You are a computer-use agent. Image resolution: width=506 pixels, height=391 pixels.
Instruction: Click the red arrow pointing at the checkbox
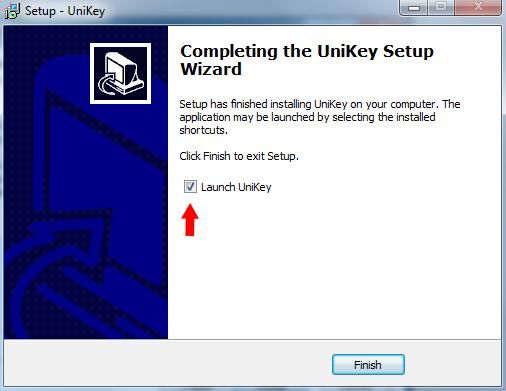(190, 220)
